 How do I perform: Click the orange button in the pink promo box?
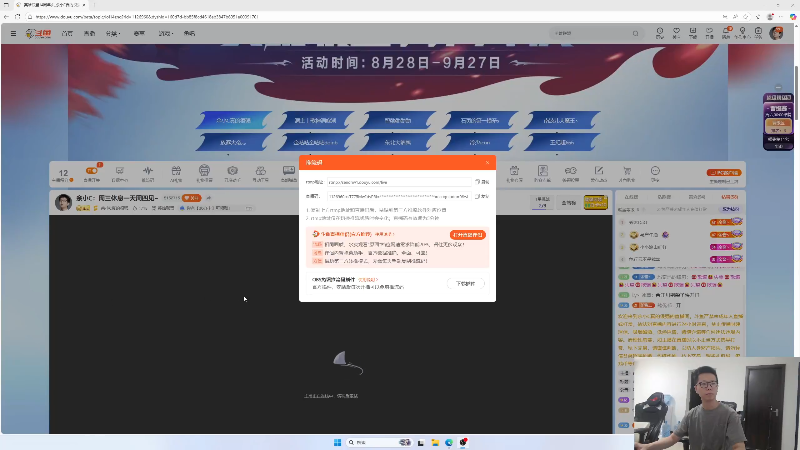(467, 235)
